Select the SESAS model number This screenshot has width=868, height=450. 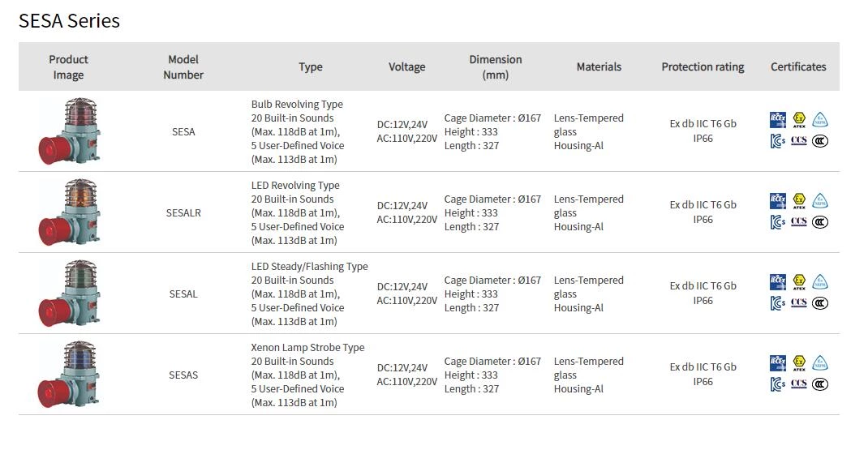pyautogui.click(x=183, y=375)
